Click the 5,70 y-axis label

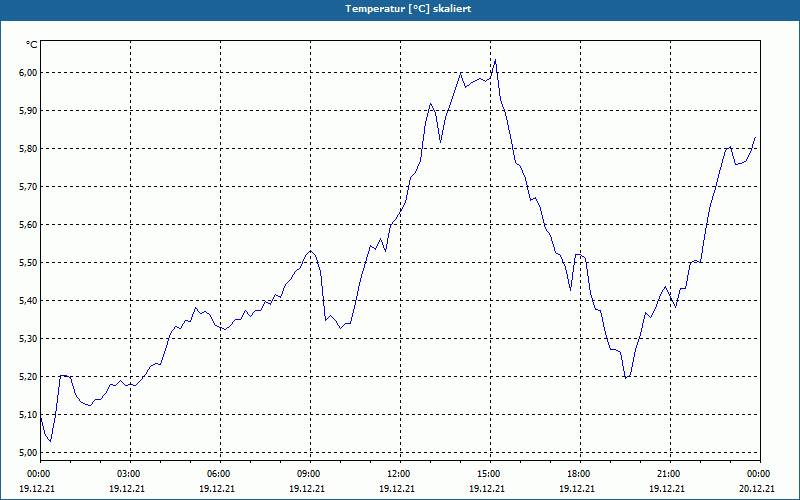[x=29, y=187]
